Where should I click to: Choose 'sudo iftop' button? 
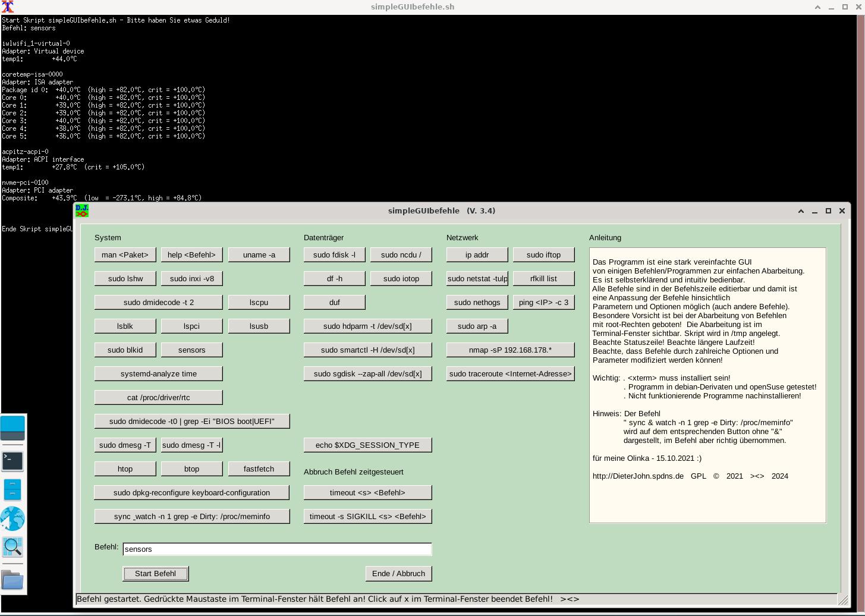[544, 254]
